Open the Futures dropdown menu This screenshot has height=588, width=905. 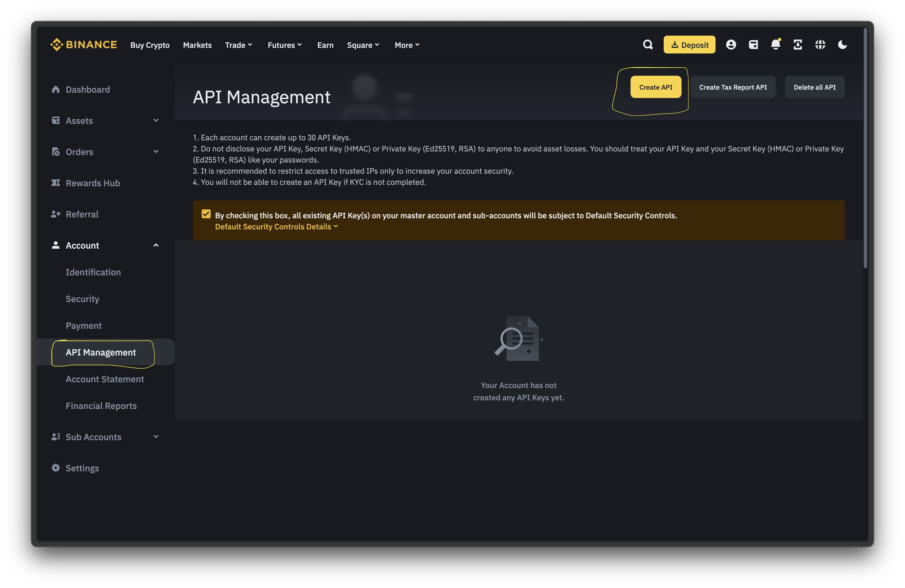pyautogui.click(x=285, y=45)
